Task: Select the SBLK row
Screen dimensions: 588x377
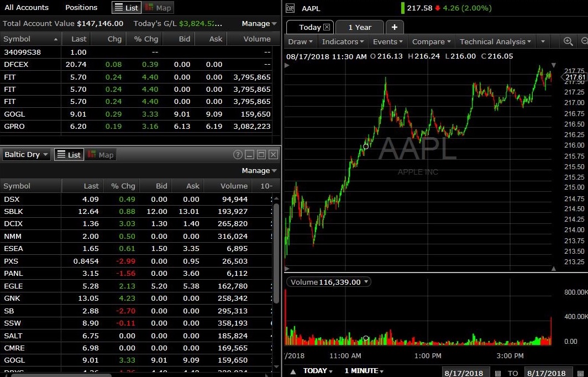Action: pyautogui.click(x=136, y=212)
